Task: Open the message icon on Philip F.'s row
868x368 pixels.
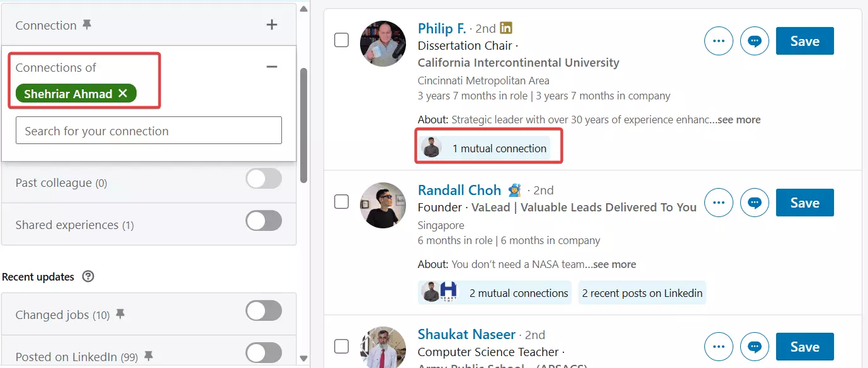Action: (x=755, y=40)
